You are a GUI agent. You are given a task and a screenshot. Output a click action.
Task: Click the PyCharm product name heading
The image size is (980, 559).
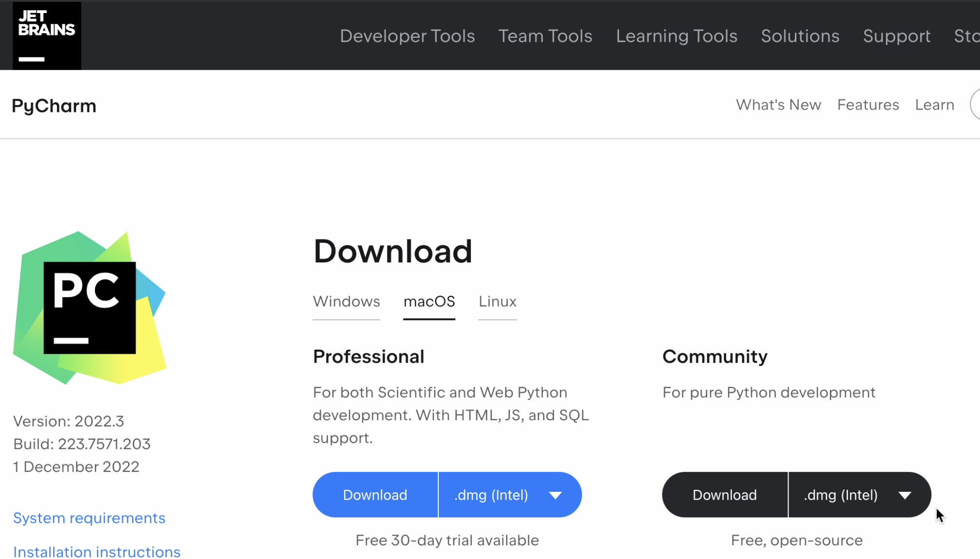coord(54,106)
